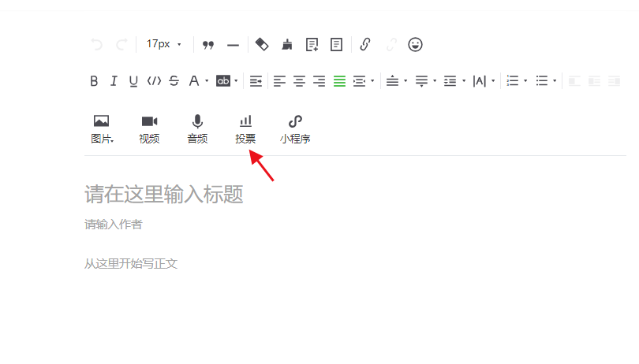This screenshot has width=639, height=364.
Task: Click the format painter brush icon
Action: click(287, 45)
